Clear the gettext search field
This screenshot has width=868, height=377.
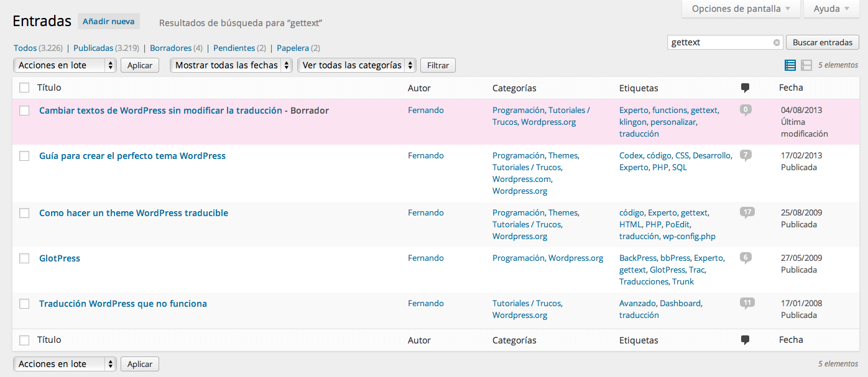pyautogui.click(x=777, y=43)
